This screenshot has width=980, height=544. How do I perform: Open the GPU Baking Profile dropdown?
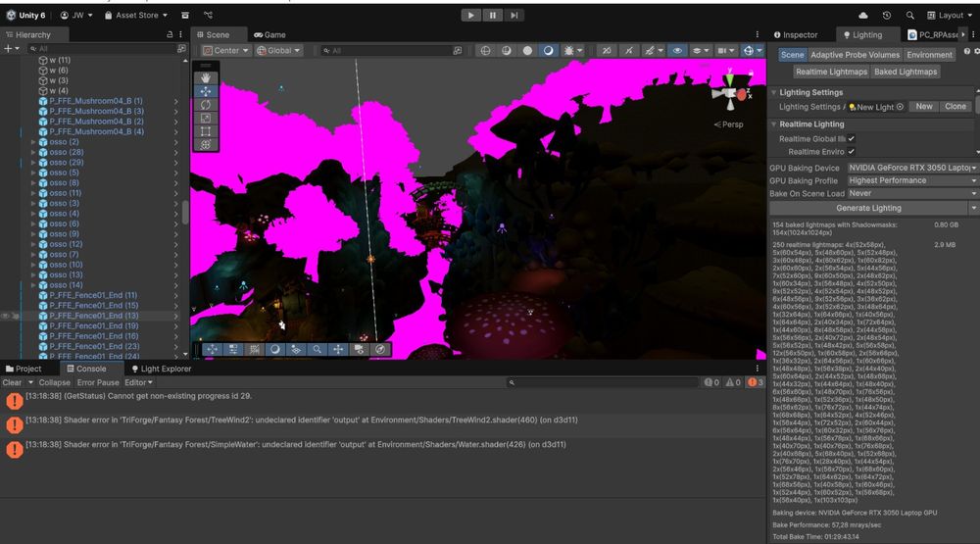click(911, 180)
